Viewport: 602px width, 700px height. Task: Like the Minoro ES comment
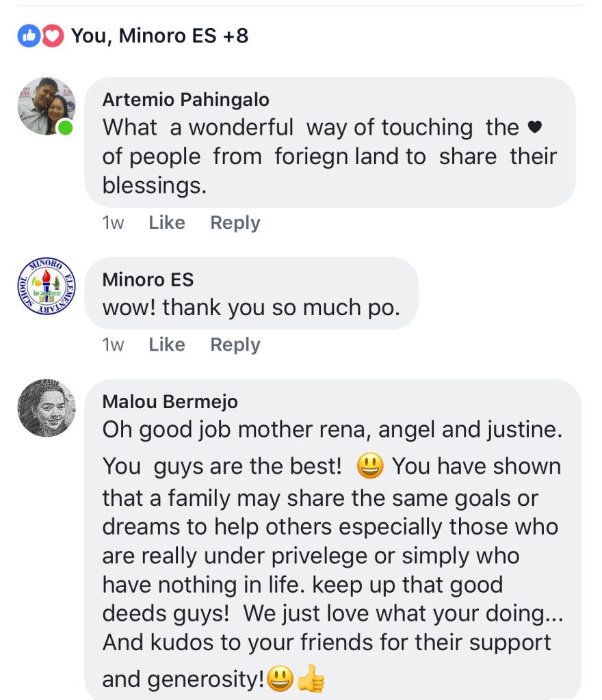[167, 345]
